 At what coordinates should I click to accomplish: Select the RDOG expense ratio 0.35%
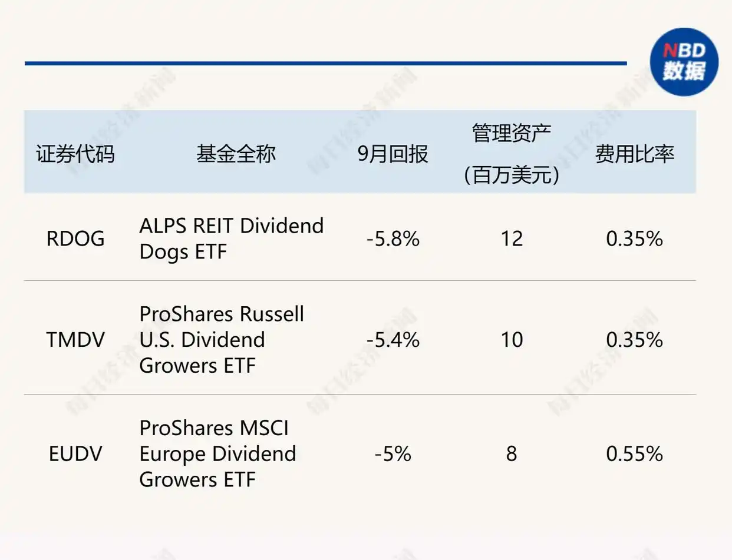point(634,239)
